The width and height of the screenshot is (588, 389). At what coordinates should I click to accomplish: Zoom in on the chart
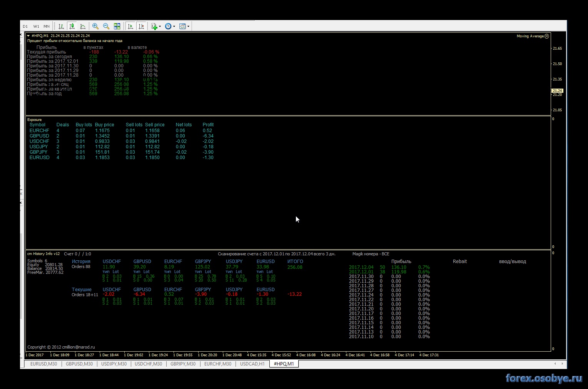click(x=95, y=26)
